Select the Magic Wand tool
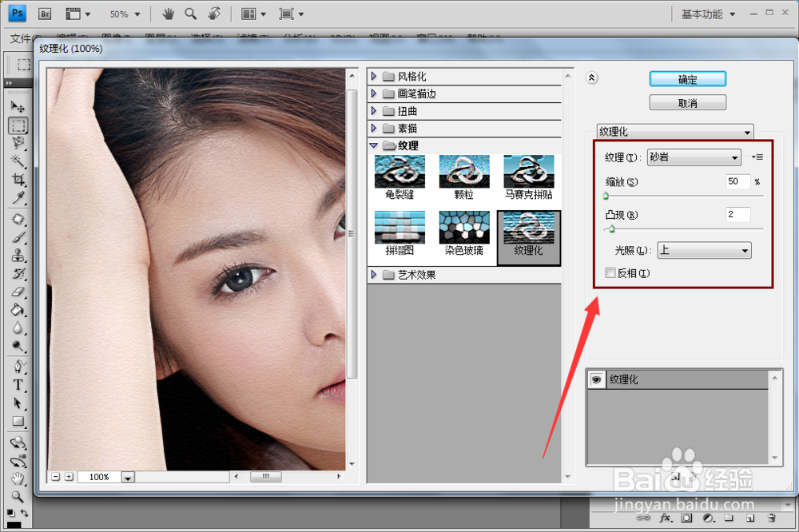799x532 pixels. (18, 161)
